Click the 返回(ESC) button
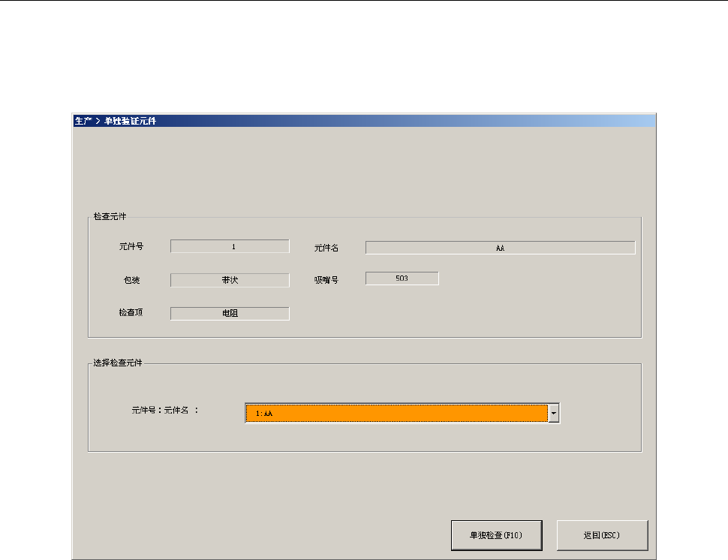The height and width of the screenshot is (560, 728). pos(602,535)
